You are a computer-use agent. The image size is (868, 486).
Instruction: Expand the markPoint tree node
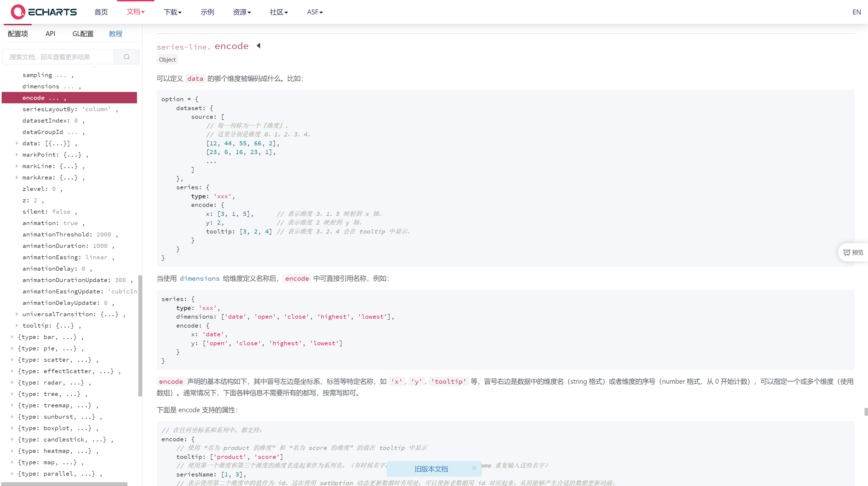click(x=17, y=155)
